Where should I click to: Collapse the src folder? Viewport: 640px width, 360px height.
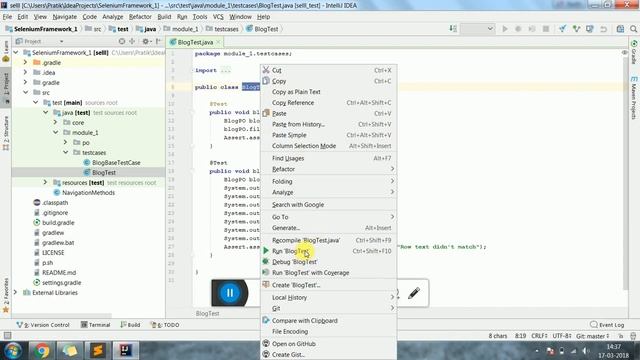(x=26, y=92)
